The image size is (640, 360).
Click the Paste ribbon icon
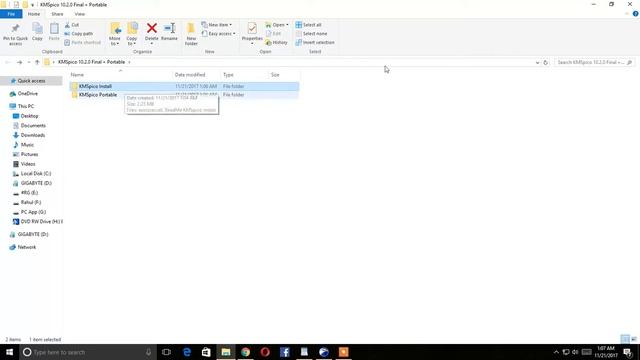(54, 32)
